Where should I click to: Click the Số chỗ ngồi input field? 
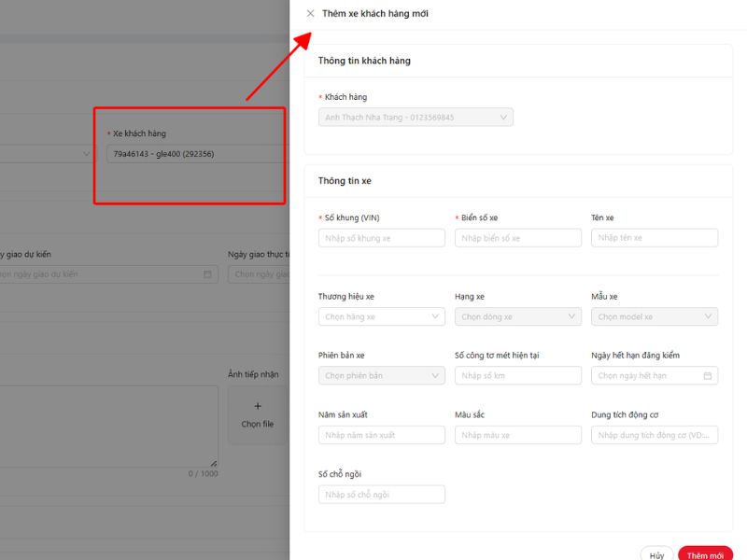pyautogui.click(x=381, y=495)
